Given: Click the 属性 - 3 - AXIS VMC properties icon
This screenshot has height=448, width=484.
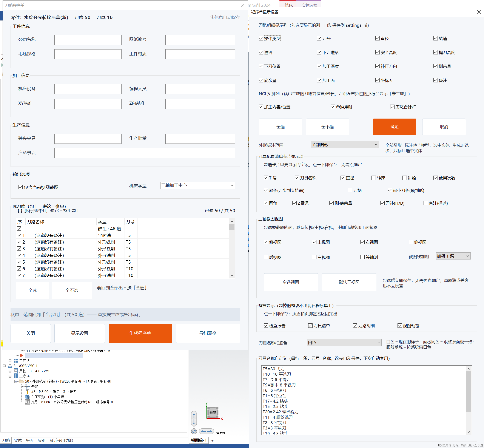Looking at the screenshot, I should coord(16,371).
